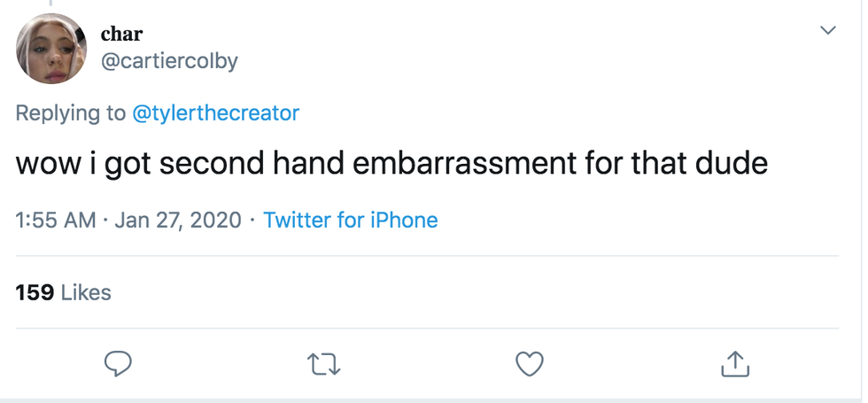
Task: Open the @tylerthecreator mention link
Action: (215, 113)
